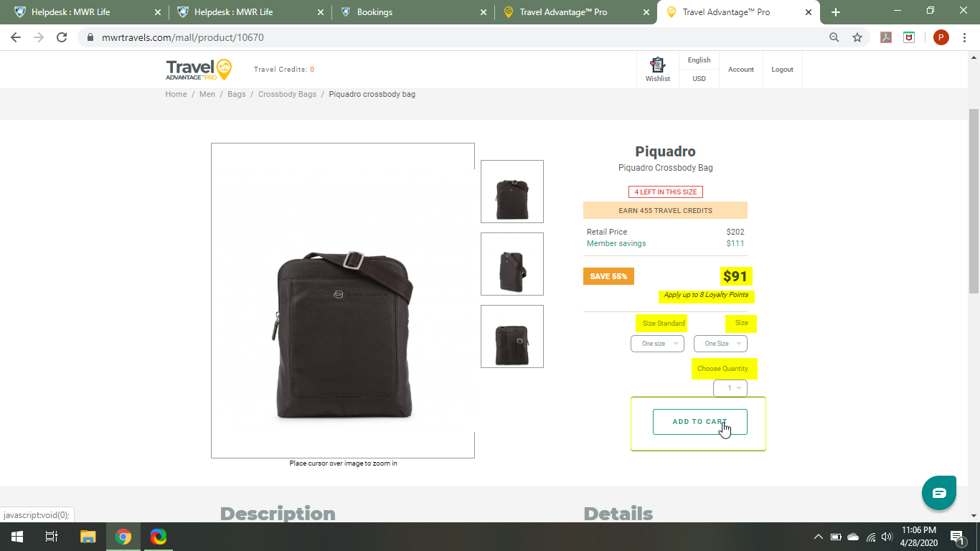Select third back-view bag thumbnail
This screenshot has width=980, height=551.
(512, 336)
